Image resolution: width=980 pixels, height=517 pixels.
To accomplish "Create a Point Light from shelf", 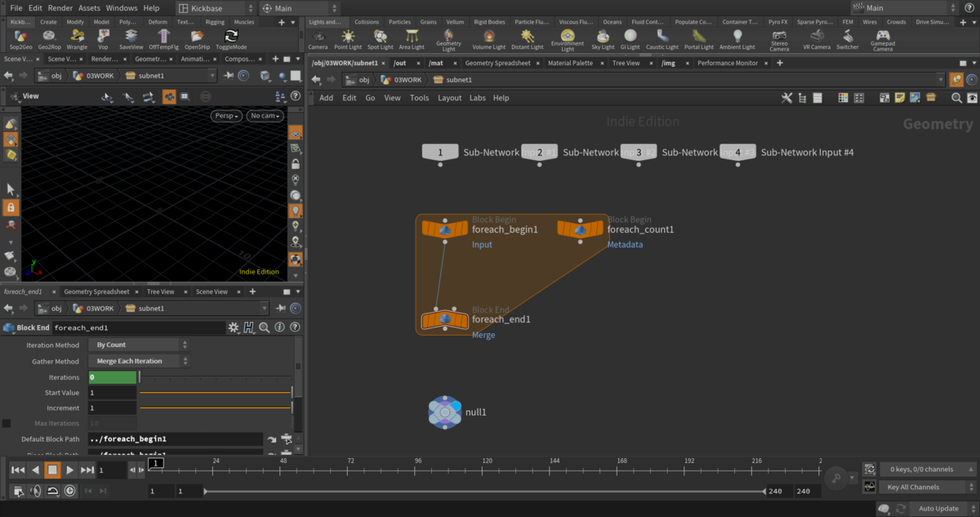I will pyautogui.click(x=348, y=40).
